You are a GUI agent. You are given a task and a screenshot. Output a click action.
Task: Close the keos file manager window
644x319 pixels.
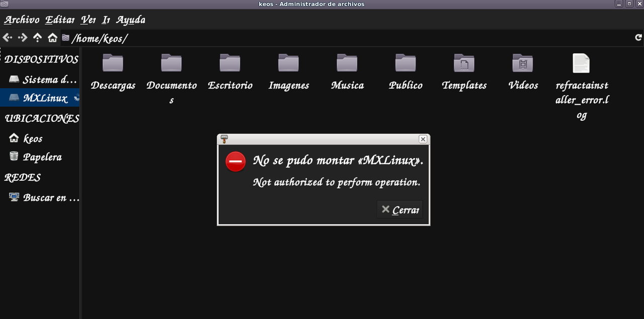(639, 4)
